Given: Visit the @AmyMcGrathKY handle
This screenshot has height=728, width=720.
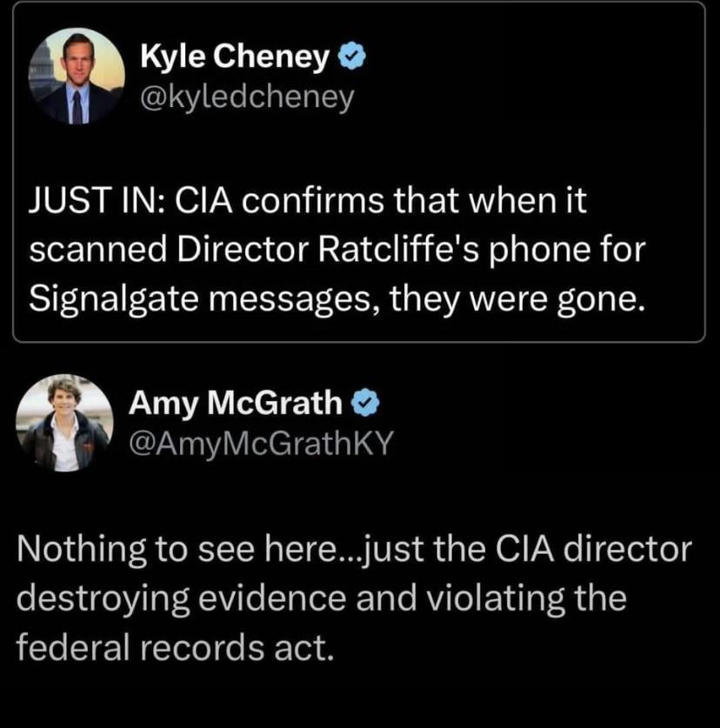Looking at the screenshot, I should 261,442.
